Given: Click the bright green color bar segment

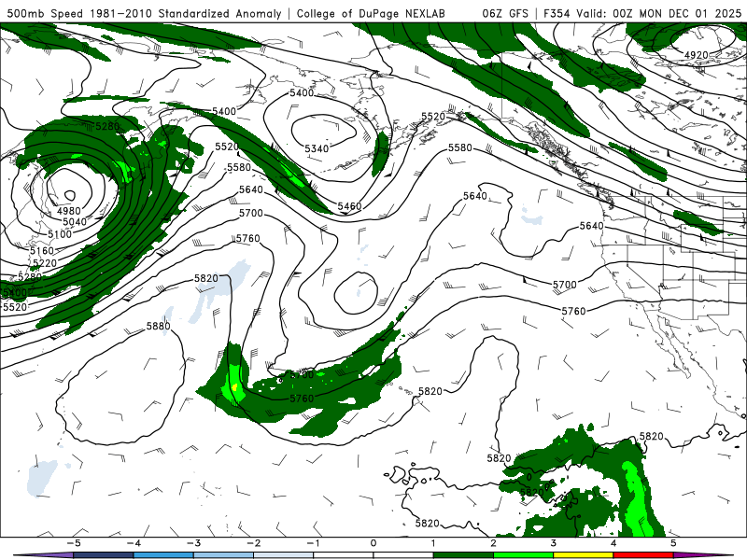Looking at the screenshot, I should 524,555.
